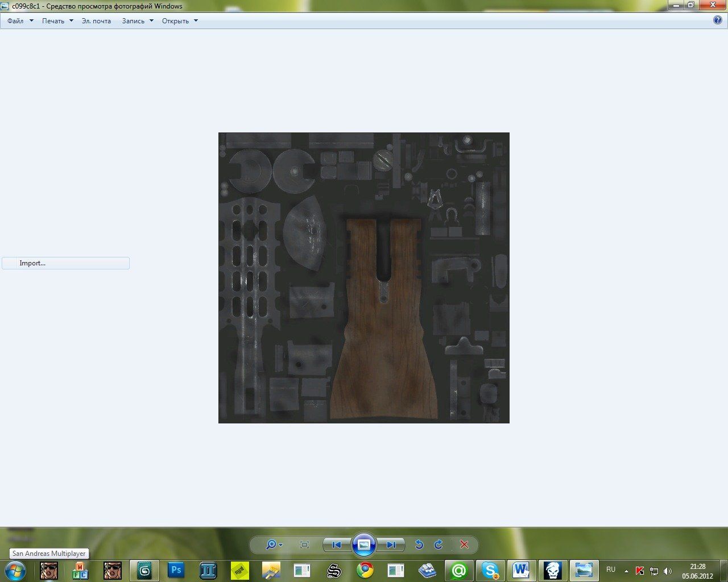Rotate the image clockwise
Screen dimensions: 728x582
click(x=439, y=544)
